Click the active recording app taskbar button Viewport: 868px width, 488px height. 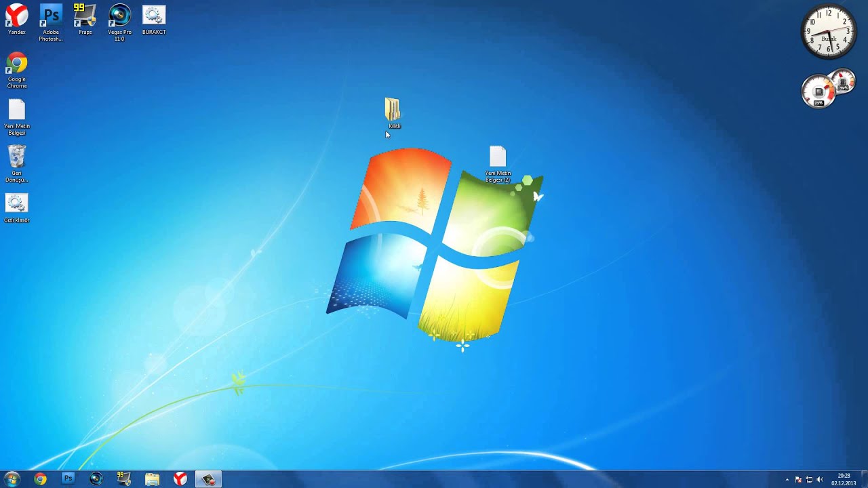208,479
